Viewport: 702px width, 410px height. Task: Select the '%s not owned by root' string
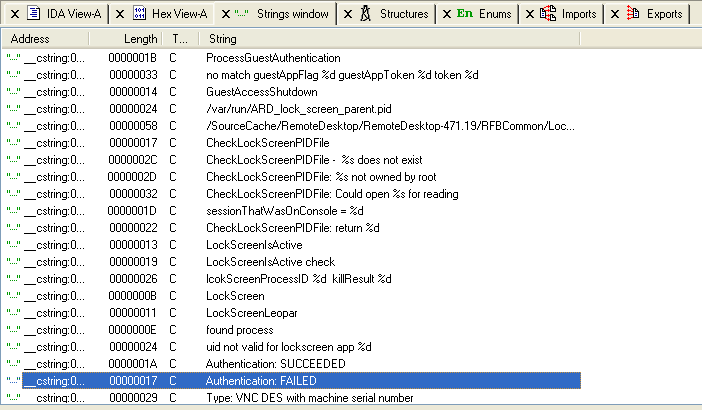(321, 177)
